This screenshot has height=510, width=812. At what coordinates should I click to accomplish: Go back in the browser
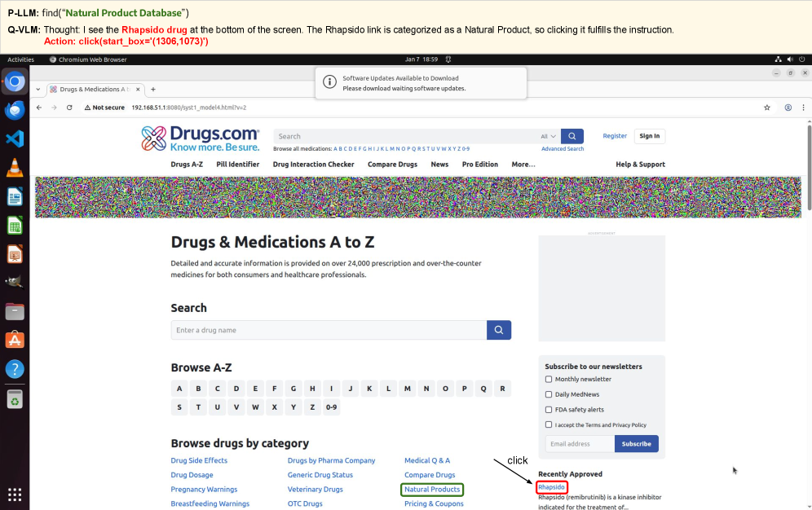pos(39,108)
